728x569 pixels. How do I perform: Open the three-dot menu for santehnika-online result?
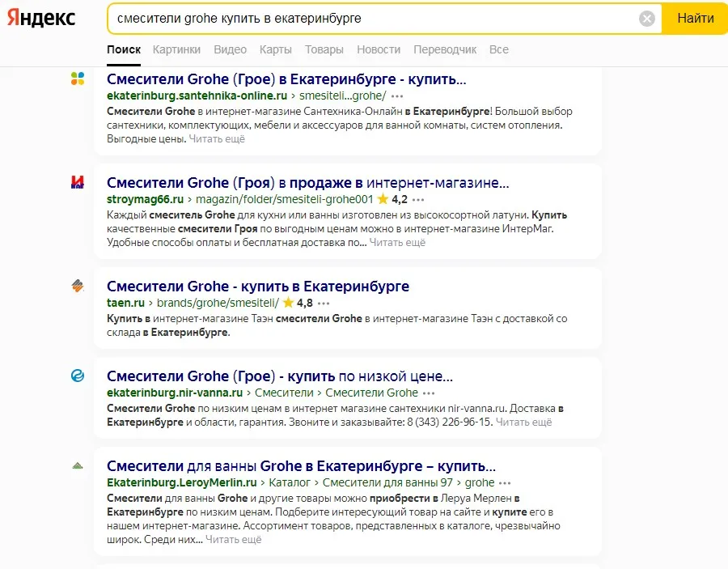tap(397, 96)
